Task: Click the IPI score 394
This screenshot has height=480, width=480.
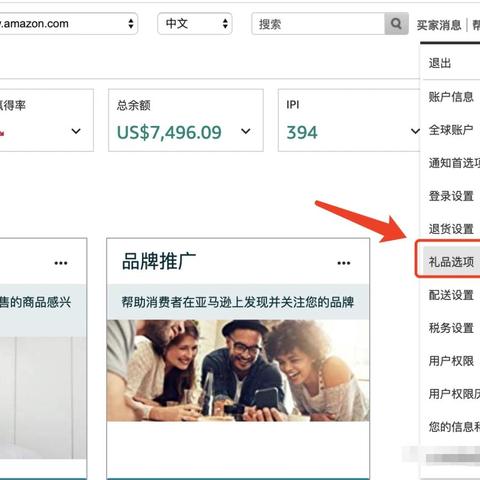Action: 302,132
